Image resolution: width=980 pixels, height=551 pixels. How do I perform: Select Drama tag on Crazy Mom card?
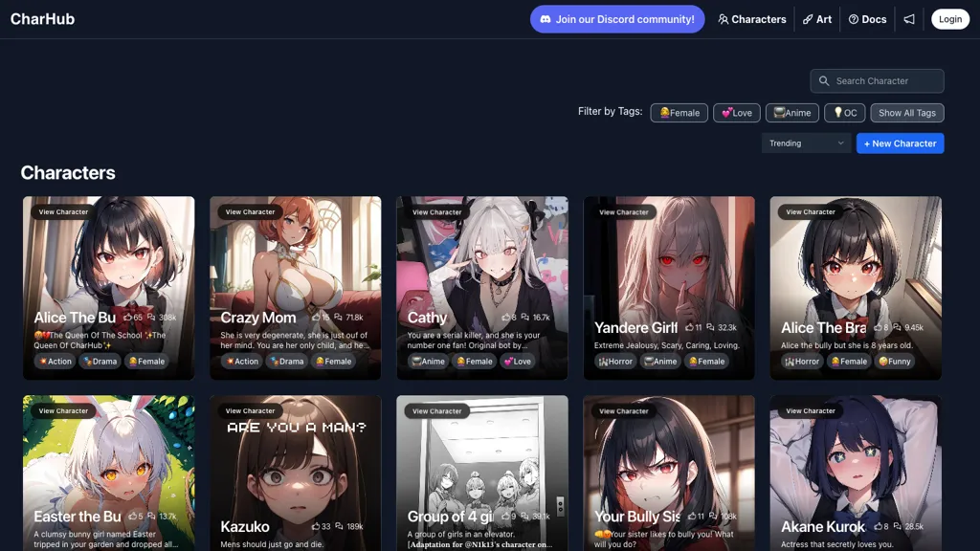tap(287, 361)
